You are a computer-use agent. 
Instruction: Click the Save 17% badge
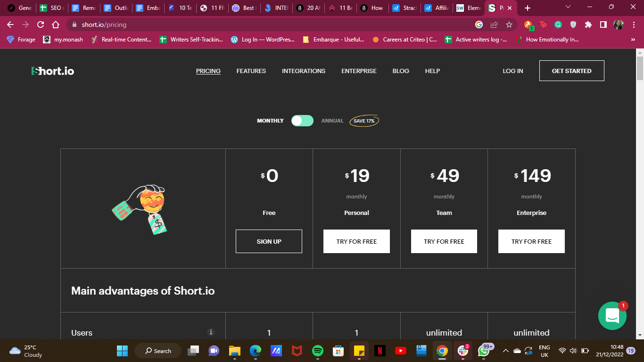tap(364, 121)
